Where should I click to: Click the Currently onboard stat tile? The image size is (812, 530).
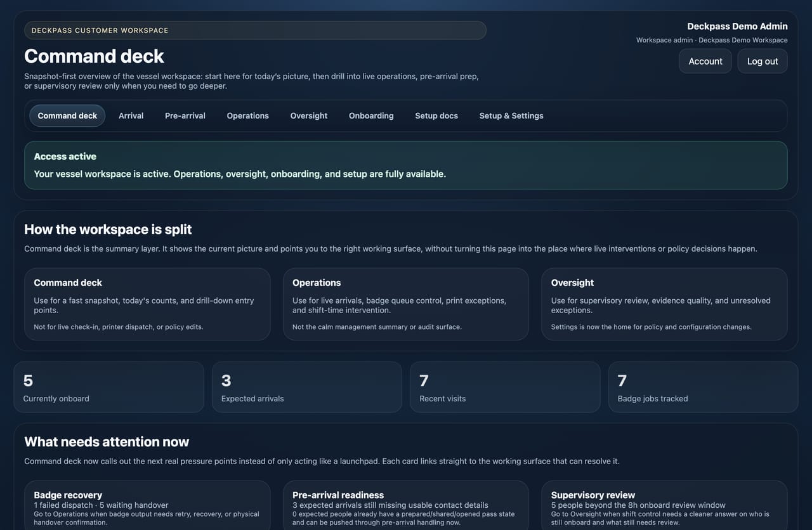click(108, 387)
